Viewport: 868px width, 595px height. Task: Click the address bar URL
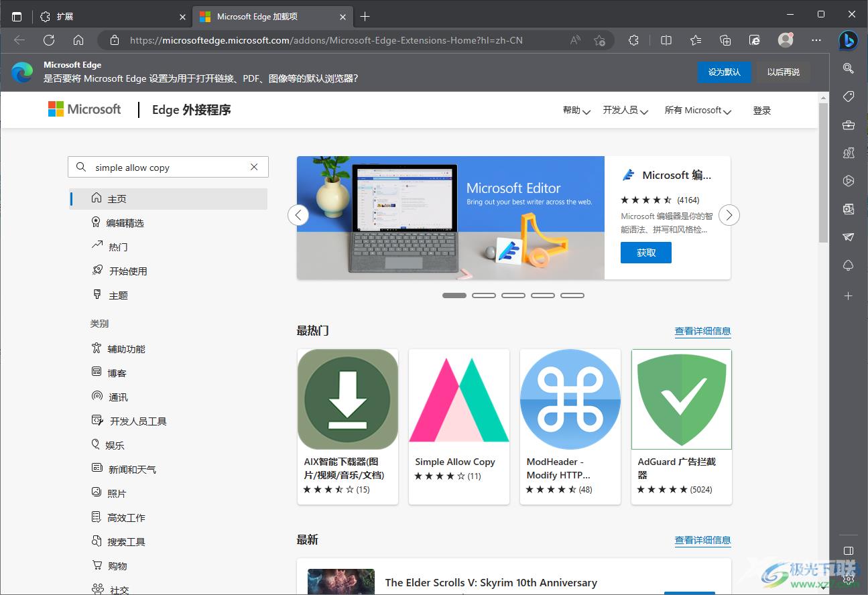point(326,40)
